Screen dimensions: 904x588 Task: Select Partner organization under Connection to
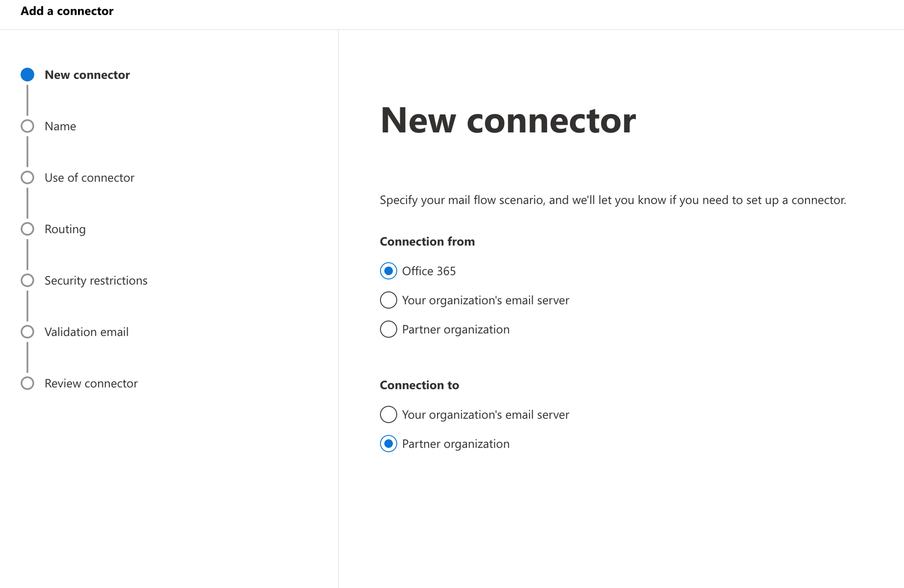click(388, 444)
